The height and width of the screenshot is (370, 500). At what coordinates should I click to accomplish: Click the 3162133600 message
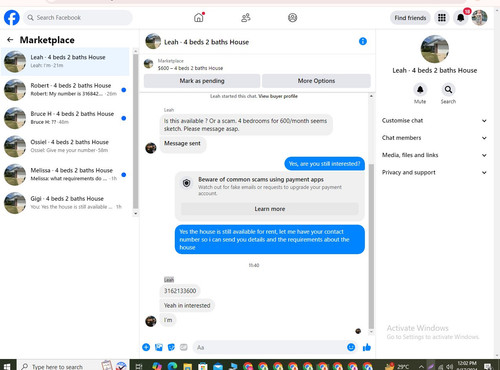tap(180, 291)
